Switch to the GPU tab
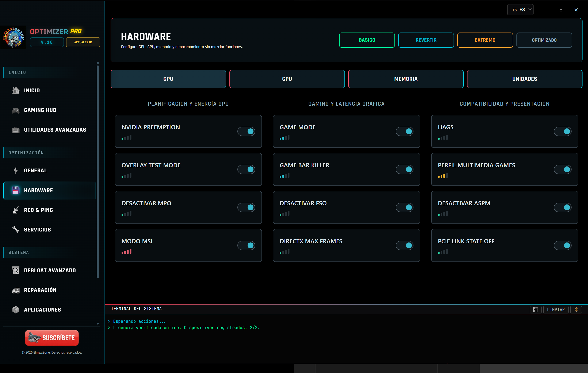 (x=168, y=79)
